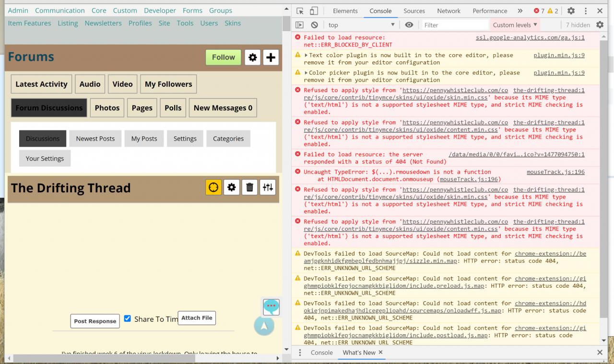
Task: Click the trash icon on The Drifting Thread
Action: tap(249, 188)
